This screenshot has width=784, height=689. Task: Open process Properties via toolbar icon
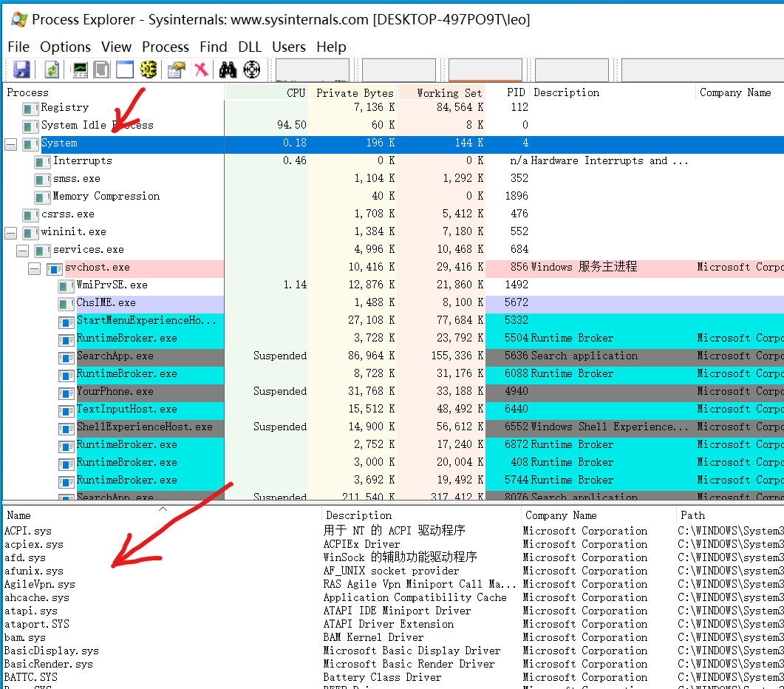pyautogui.click(x=174, y=69)
